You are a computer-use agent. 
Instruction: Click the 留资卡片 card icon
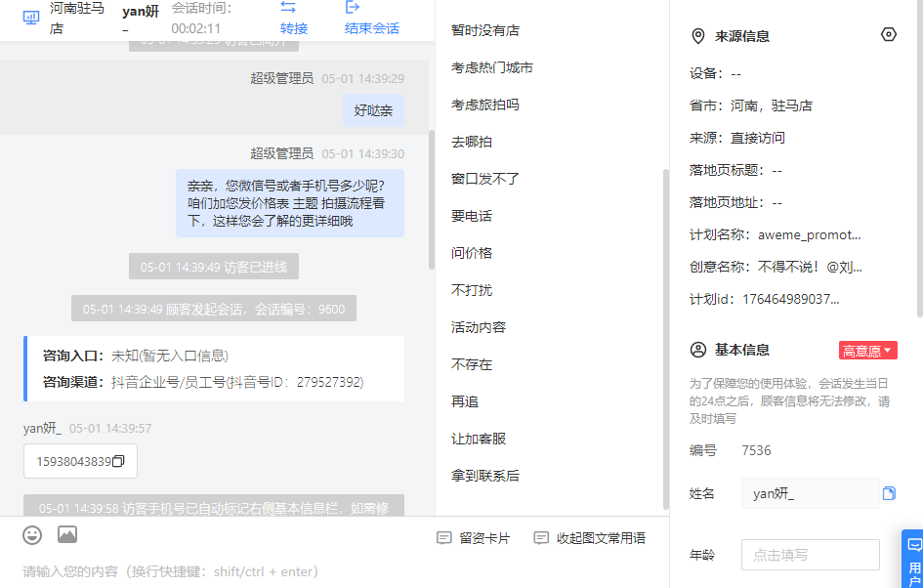coord(443,538)
